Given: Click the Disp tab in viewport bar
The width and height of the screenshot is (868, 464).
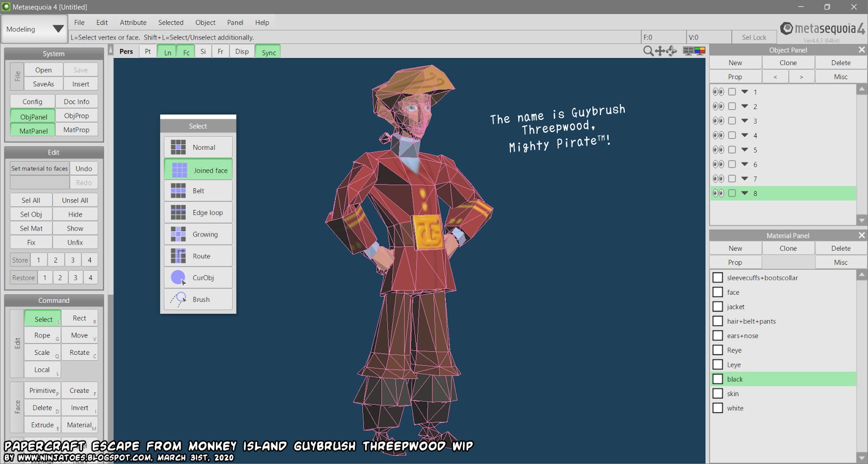Looking at the screenshot, I should (x=242, y=52).
